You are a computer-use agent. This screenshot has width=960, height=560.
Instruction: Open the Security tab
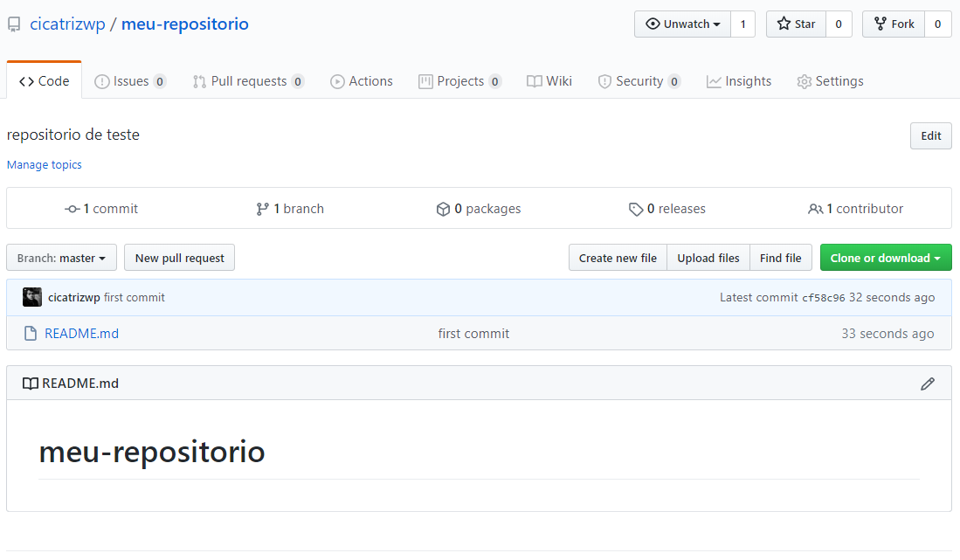point(639,81)
